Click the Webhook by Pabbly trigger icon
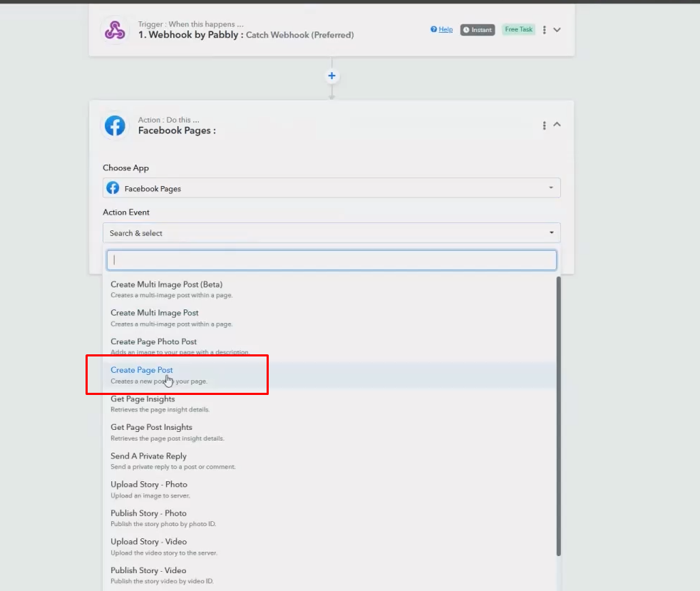700x591 pixels. pos(115,30)
